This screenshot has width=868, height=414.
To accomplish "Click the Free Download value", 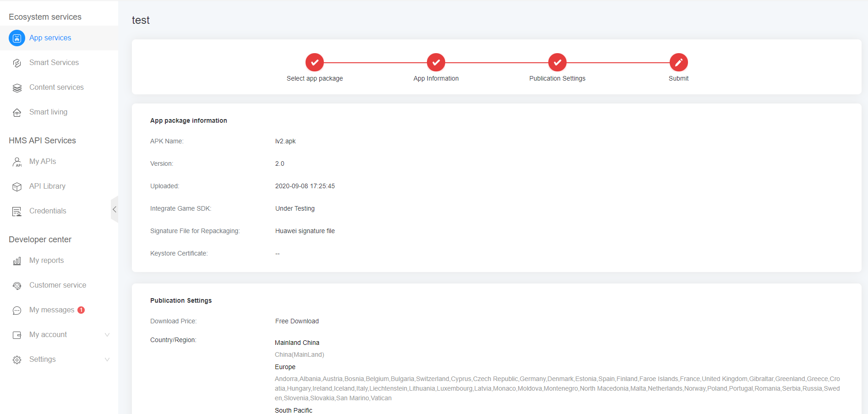I will pyautogui.click(x=297, y=321).
